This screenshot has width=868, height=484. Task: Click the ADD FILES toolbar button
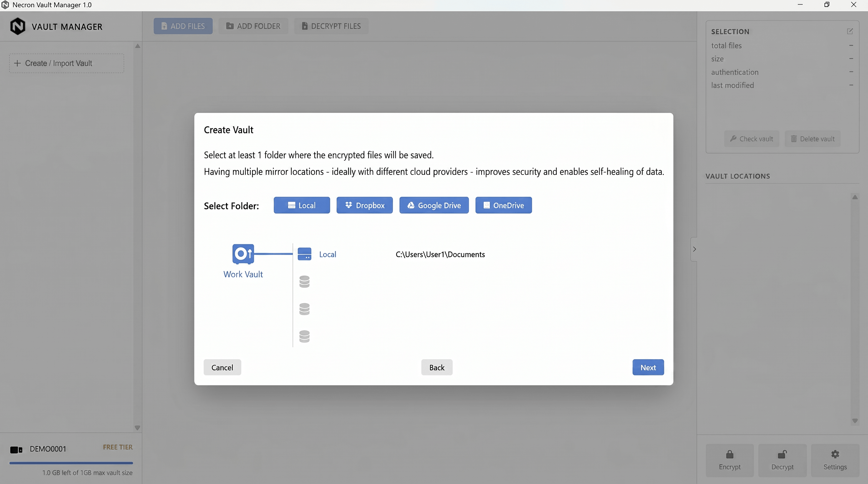pyautogui.click(x=183, y=26)
